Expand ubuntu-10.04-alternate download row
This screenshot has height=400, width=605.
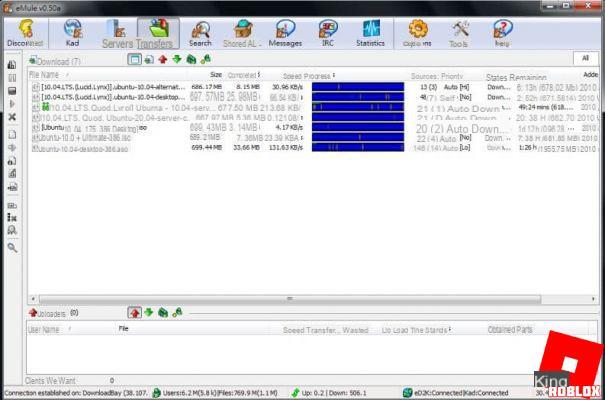pyautogui.click(x=35, y=87)
